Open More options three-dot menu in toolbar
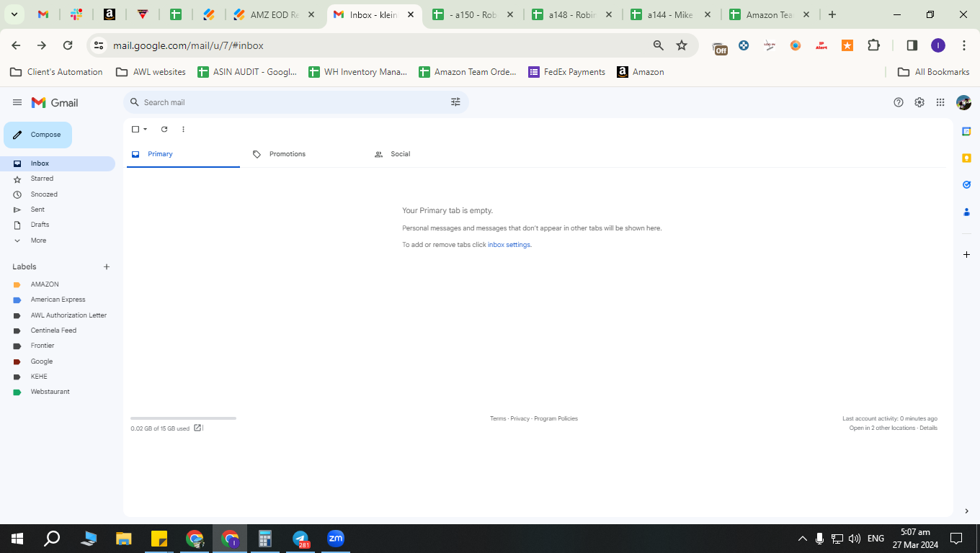The width and height of the screenshot is (980, 553). (183, 130)
